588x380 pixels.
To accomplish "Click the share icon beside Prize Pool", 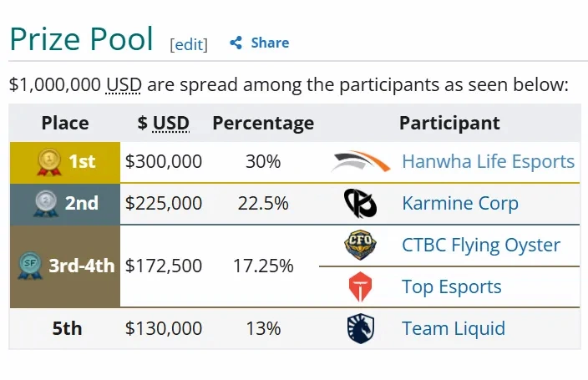I will 236,43.
